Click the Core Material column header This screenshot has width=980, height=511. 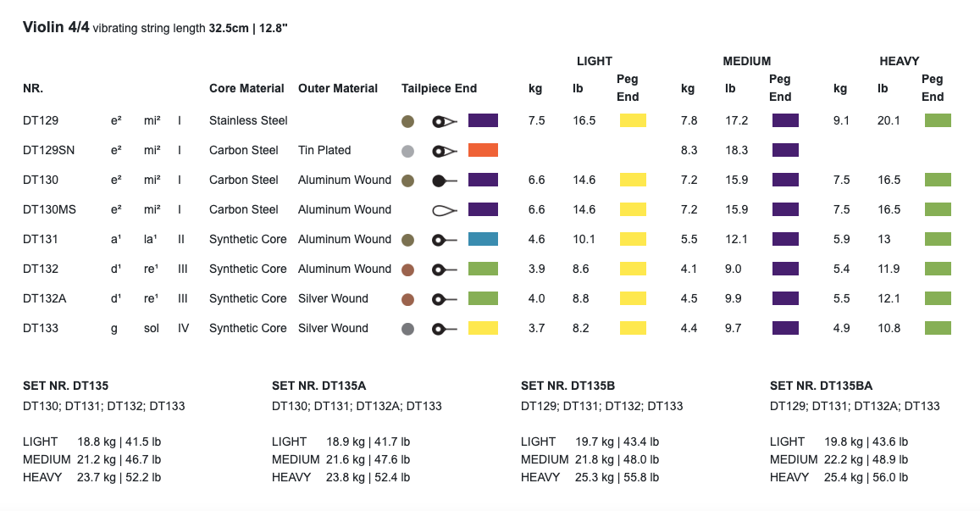(x=246, y=88)
